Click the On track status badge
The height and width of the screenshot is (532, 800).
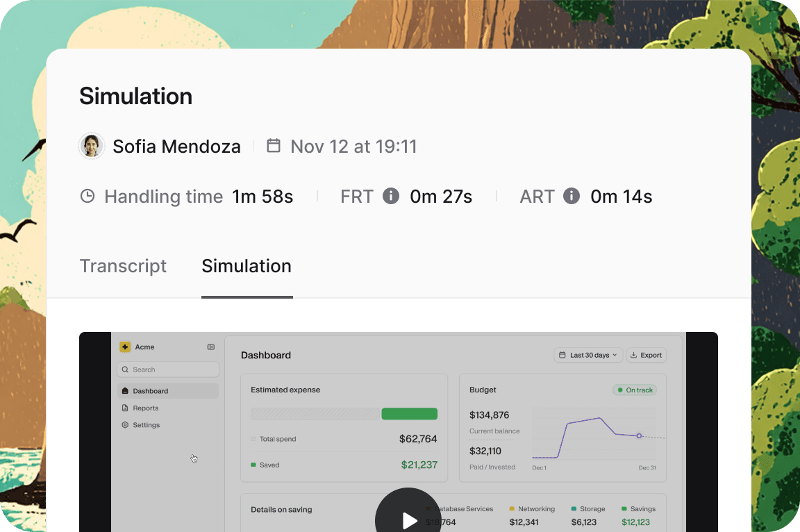635,390
